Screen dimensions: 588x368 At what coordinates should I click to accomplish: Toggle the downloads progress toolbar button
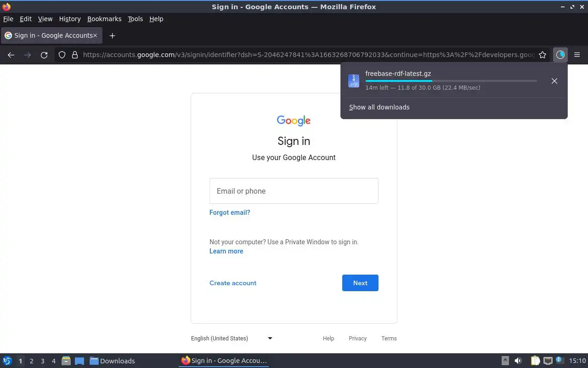coord(560,55)
